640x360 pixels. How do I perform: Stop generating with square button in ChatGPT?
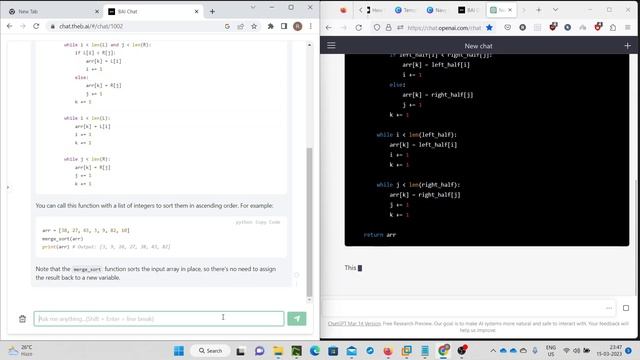tap(626, 308)
